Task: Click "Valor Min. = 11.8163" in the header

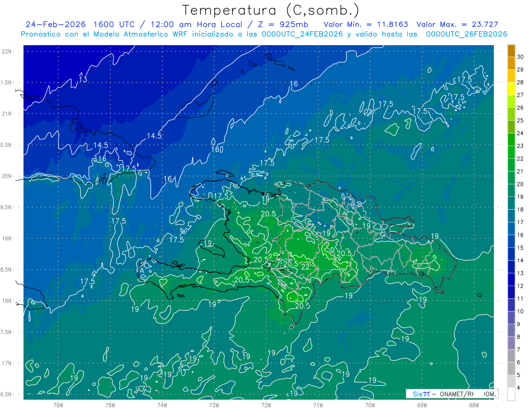Action: click(365, 24)
